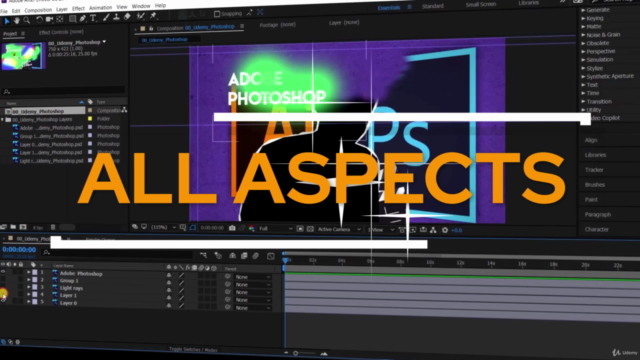Viewport: 640px width, 360px height.
Task: Select the Roto Brush tool
Action: click(141, 16)
